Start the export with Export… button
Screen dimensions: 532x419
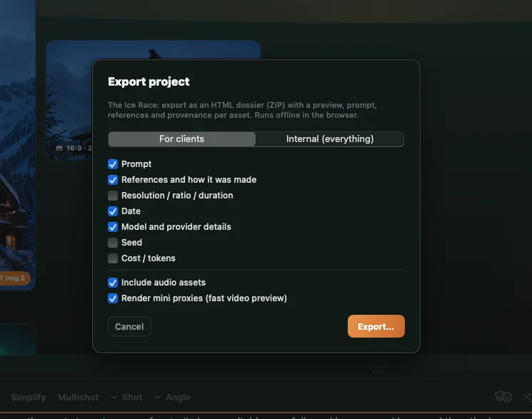[x=376, y=326]
